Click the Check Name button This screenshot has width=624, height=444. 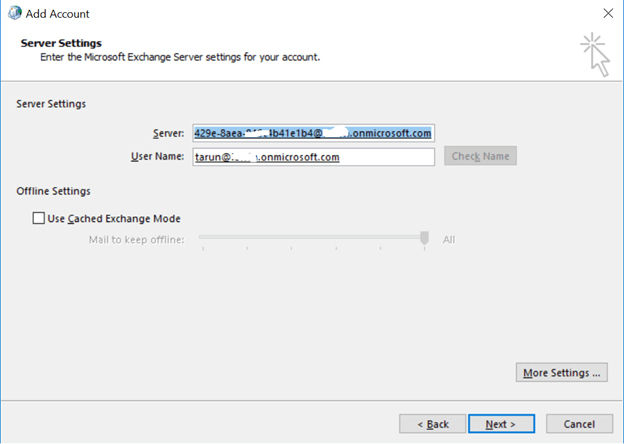[x=480, y=156]
